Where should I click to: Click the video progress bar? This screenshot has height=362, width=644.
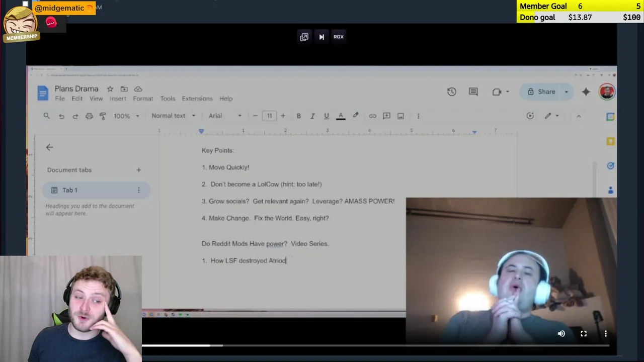click(x=376, y=345)
